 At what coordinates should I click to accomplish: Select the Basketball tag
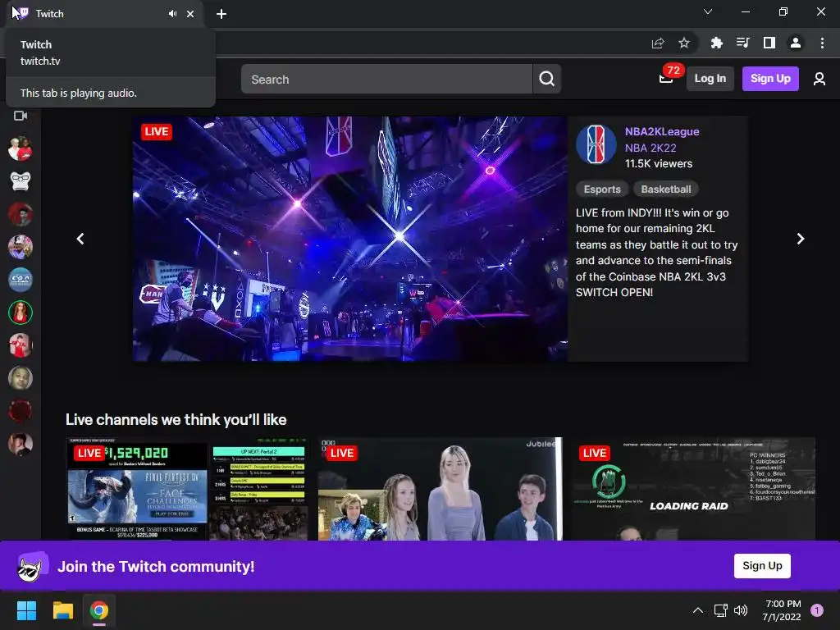[x=666, y=189]
